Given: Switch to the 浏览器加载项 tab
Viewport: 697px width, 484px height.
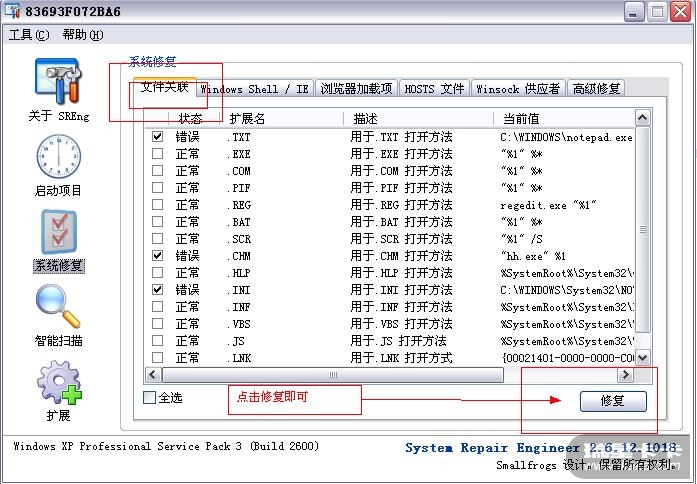Looking at the screenshot, I should (357, 89).
